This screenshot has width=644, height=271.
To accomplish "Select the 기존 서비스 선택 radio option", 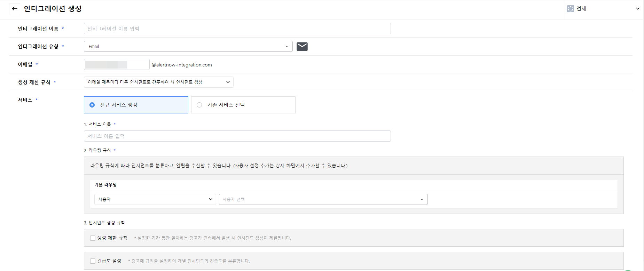I will 199,105.
